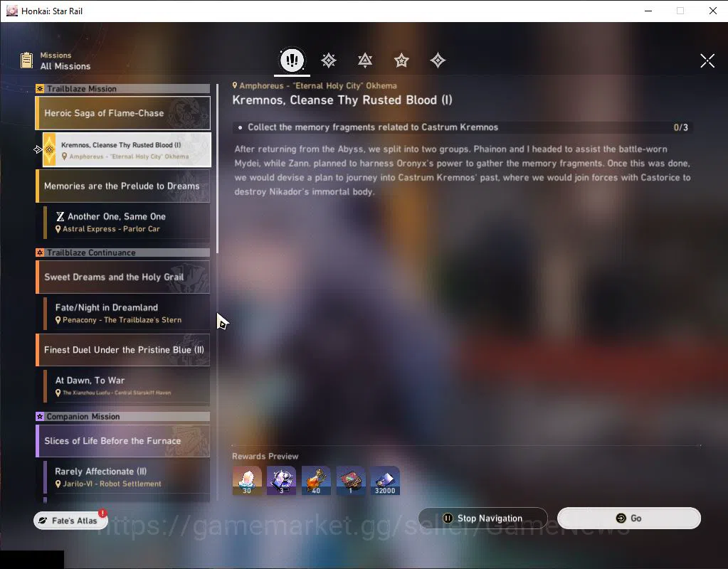View the Trailblaze EXP reward showing 30
This screenshot has width=728, height=569.
click(x=247, y=480)
